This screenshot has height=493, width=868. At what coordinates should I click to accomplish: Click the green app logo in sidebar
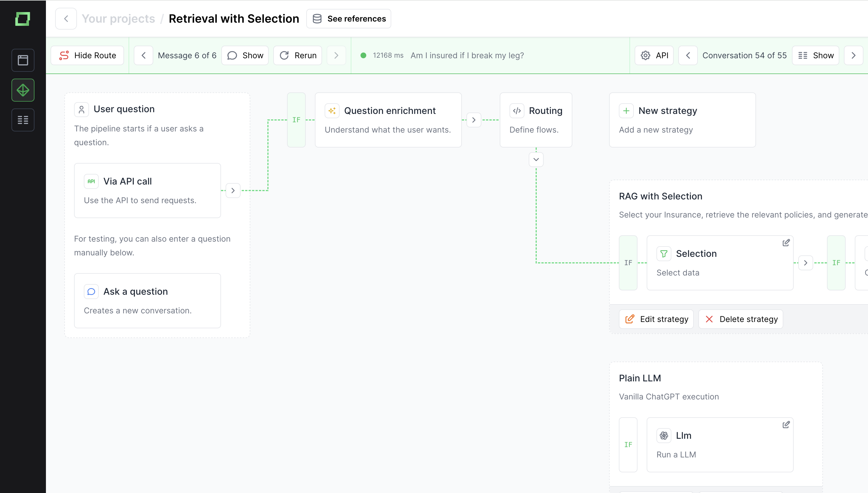23,19
